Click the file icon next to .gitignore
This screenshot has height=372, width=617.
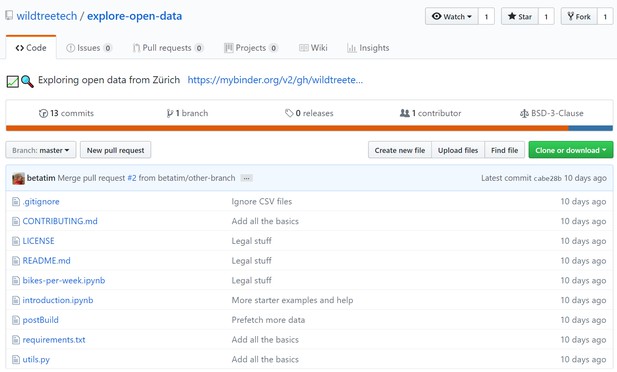pyautogui.click(x=16, y=202)
